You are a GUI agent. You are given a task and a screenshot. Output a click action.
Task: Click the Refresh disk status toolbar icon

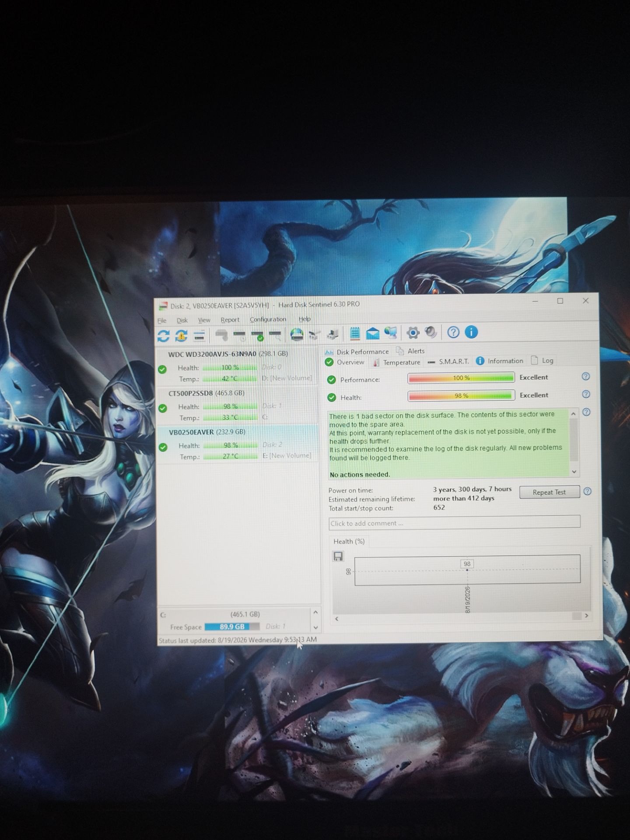pos(163,336)
